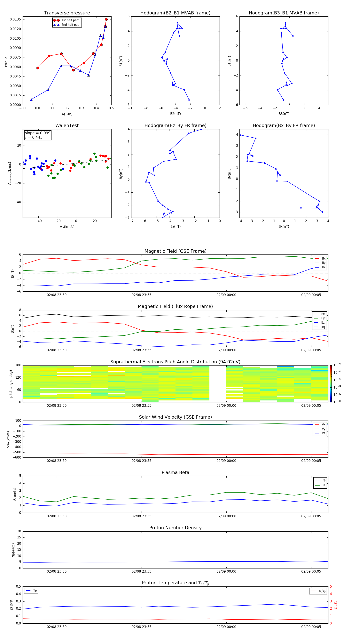Image resolution: width=351 pixels, height=644 pixels.
Task: Click 'Suprathermal Electrons Pitch Angle Distribution' title
Action: coord(175,362)
